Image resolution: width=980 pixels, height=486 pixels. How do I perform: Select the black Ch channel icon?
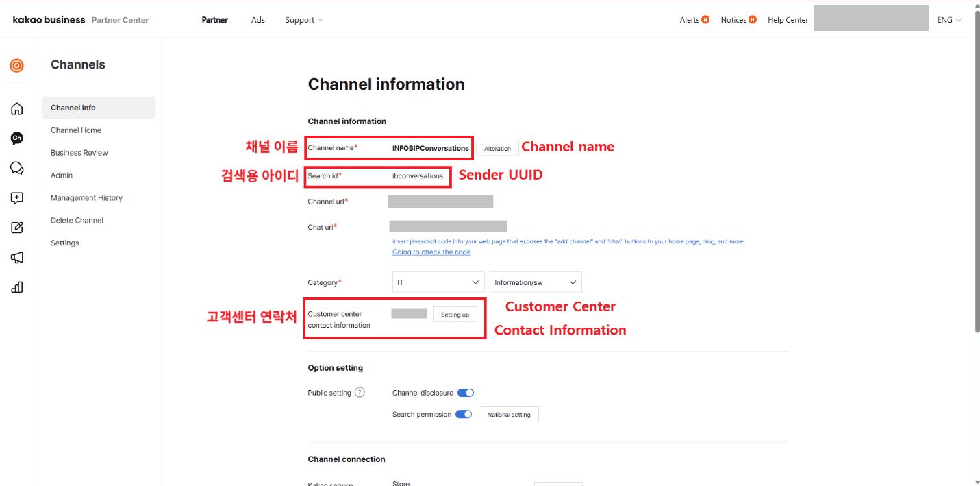pyautogui.click(x=17, y=138)
